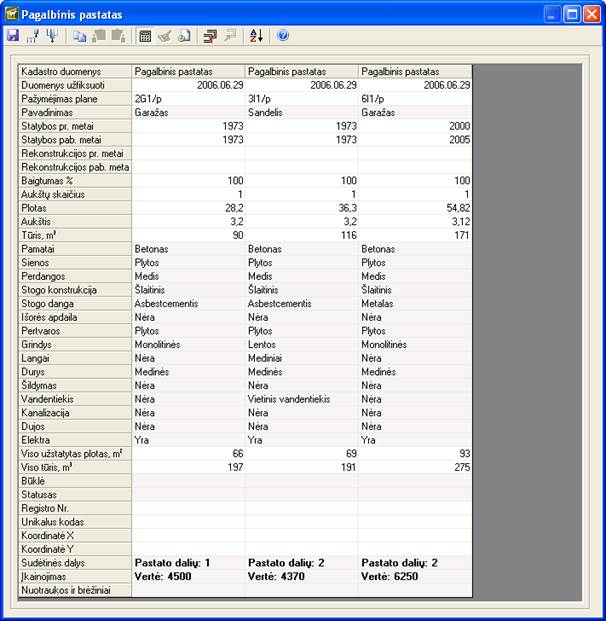This screenshot has height=621, width=606.
Task: Select the 'Lentos' floor cell
Action: tap(301, 345)
